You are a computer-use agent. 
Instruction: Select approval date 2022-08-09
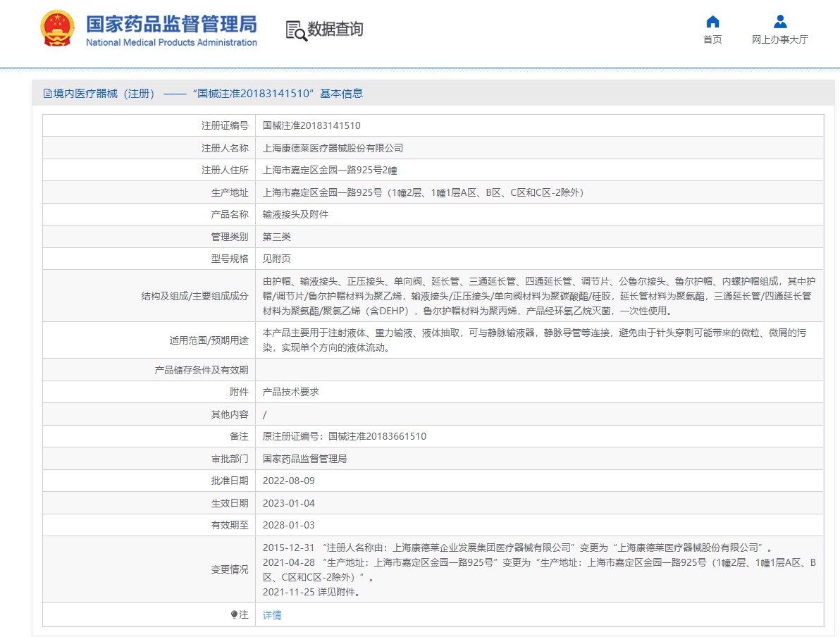289,481
